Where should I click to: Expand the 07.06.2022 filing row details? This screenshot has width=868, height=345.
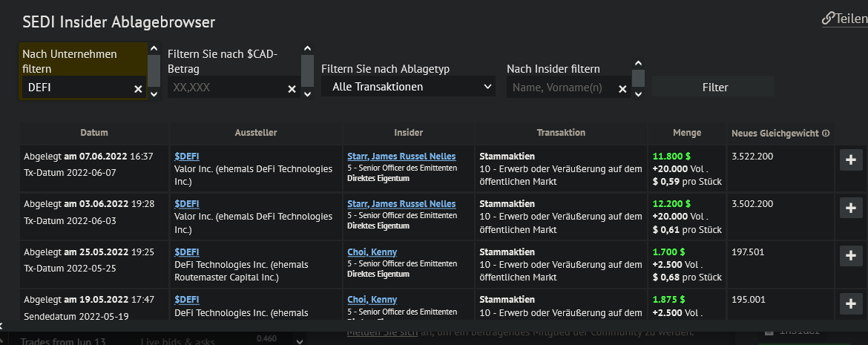point(851,160)
